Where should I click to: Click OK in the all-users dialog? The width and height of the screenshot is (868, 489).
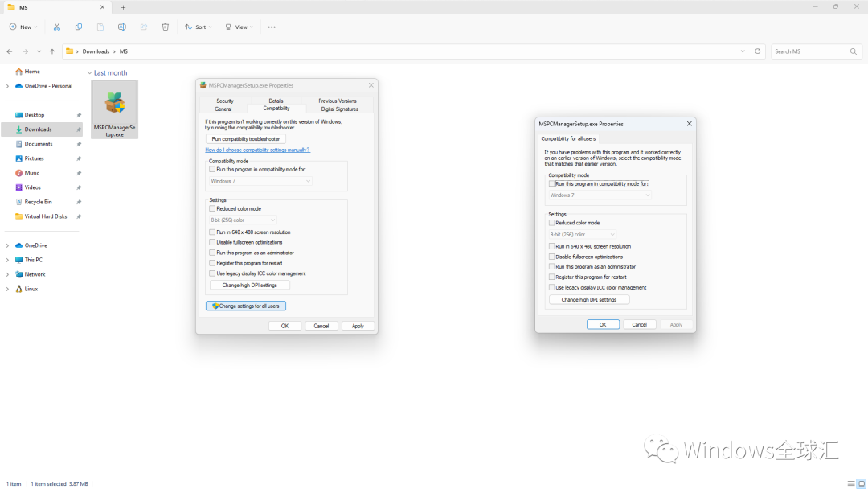tap(603, 324)
